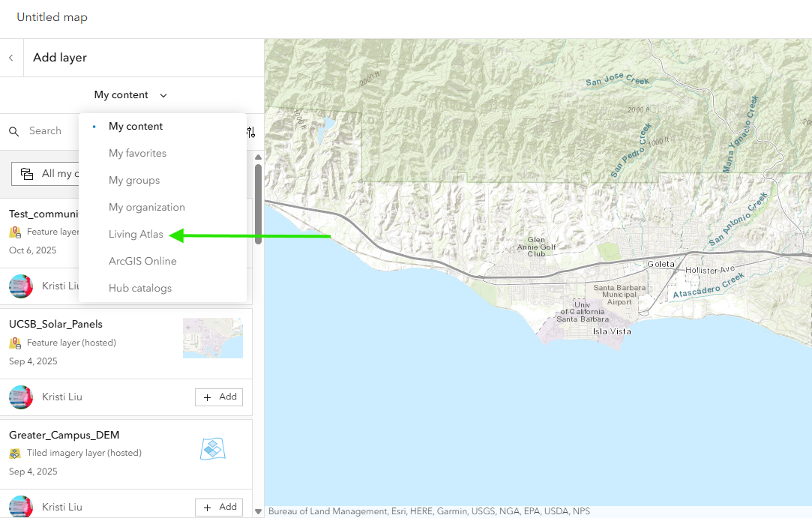Click the UCSB_Solar_Panels feature layer icon

coord(15,343)
